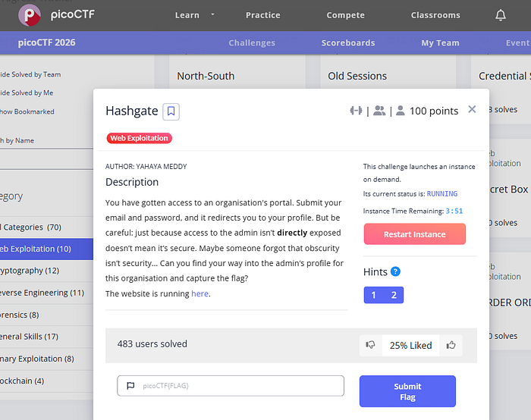
Task: Select Forensics (8) category
Action: 46,315
